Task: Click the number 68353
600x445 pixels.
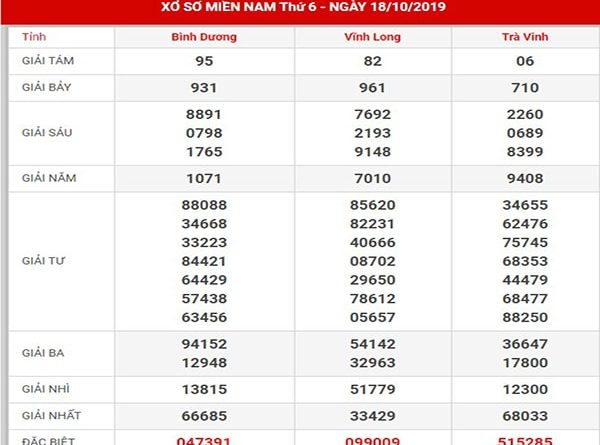Action: pyautogui.click(x=525, y=261)
